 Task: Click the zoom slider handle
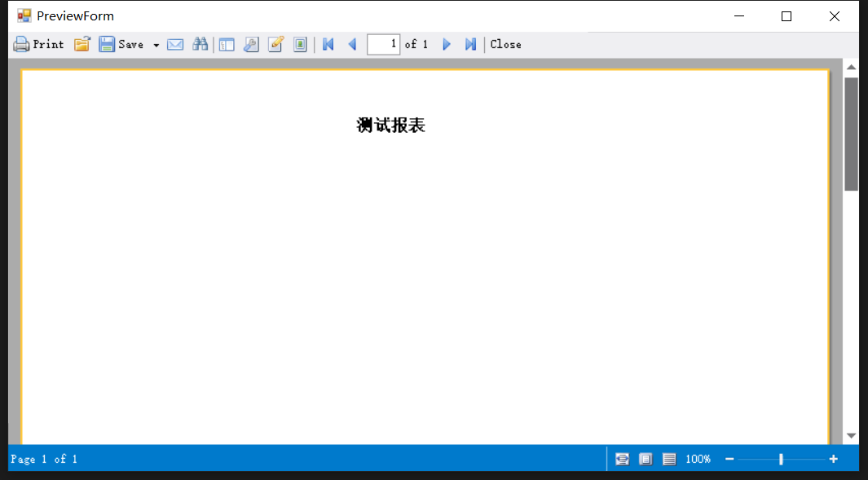pyautogui.click(x=781, y=460)
